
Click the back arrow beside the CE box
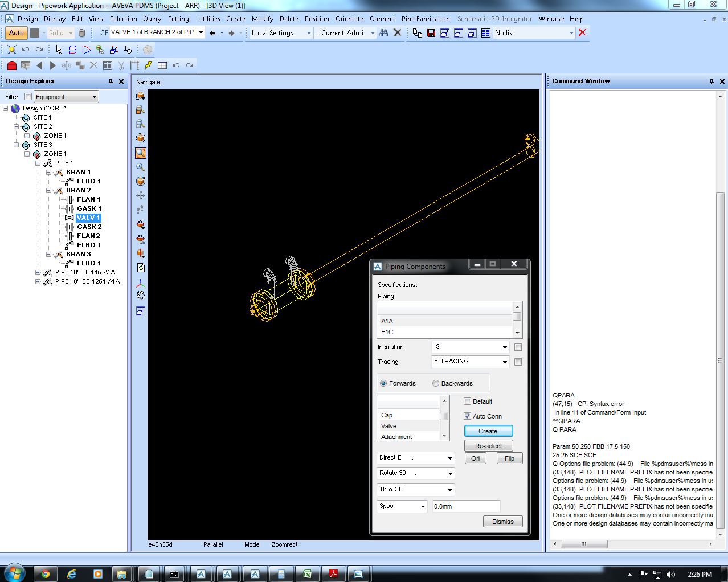pyautogui.click(x=212, y=33)
